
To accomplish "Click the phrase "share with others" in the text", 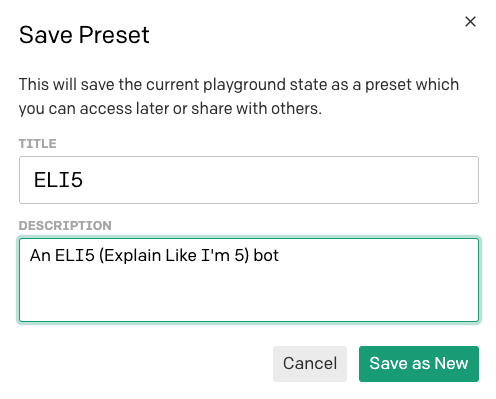I will click(x=256, y=109).
